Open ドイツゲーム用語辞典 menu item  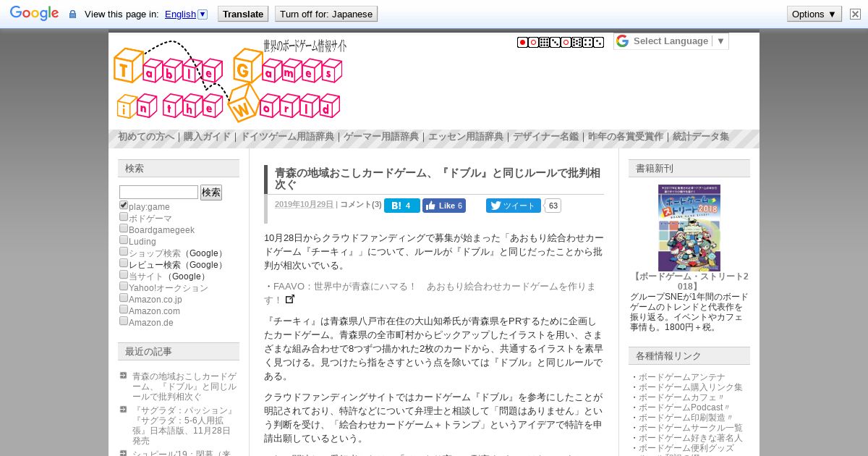287,137
